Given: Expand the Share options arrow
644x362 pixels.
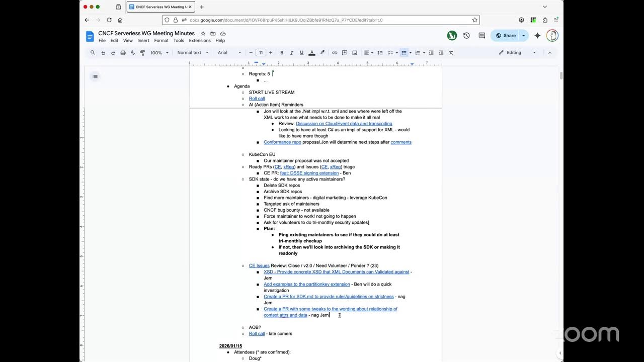Looking at the screenshot, I should [x=523, y=36].
